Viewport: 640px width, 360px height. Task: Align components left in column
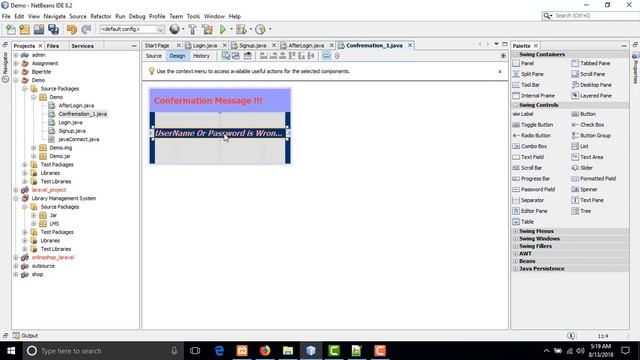click(264, 56)
